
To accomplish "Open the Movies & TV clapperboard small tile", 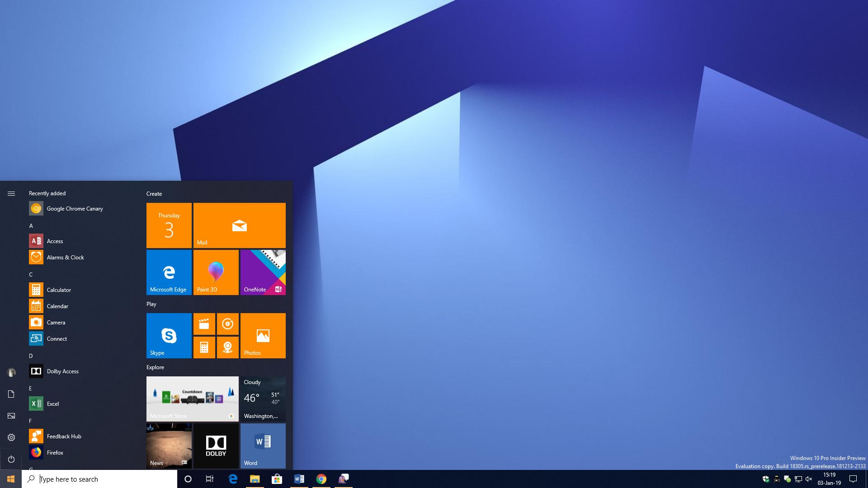I will [204, 324].
